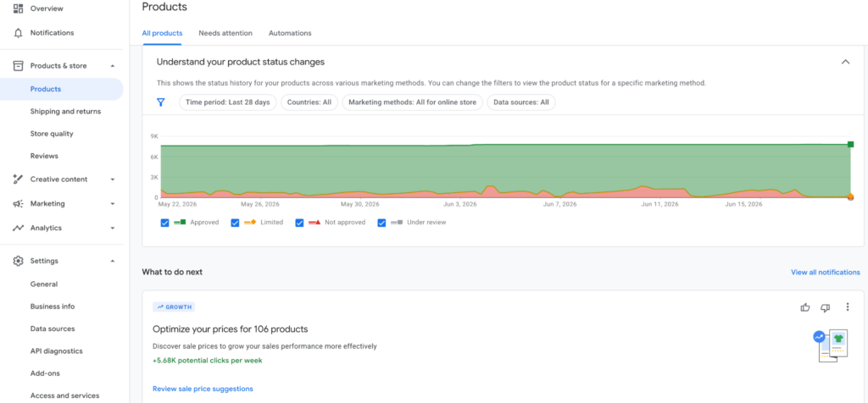Open Add-ons settings page
868x403 pixels.
45,373
